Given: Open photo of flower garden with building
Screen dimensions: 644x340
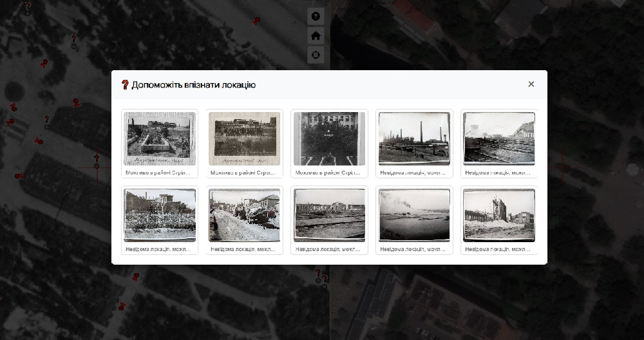Looking at the screenshot, I should (x=160, y=220).
